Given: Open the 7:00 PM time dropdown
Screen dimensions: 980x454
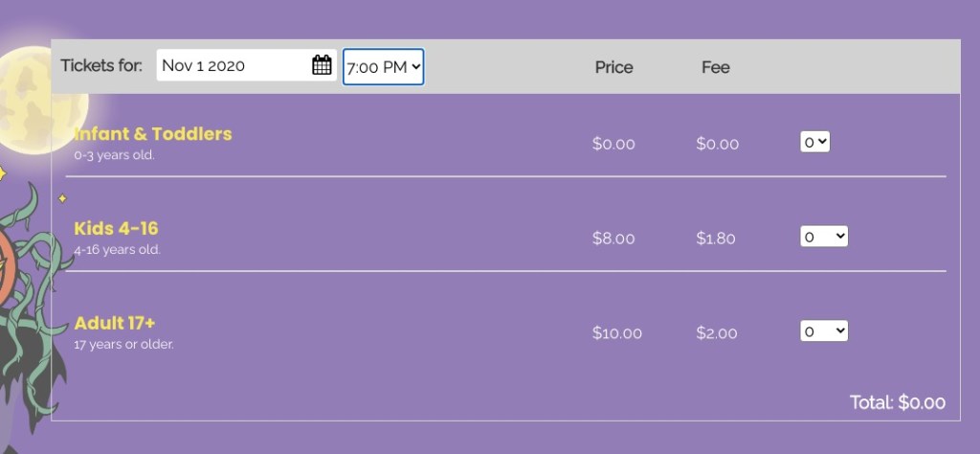Looking at the screenshot, I should point(384,67).
